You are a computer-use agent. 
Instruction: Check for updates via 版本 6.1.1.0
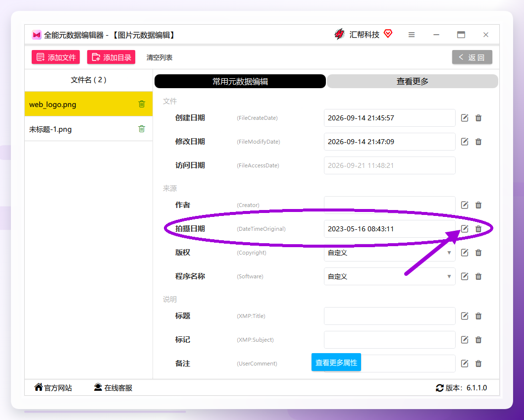pos(462,388)
